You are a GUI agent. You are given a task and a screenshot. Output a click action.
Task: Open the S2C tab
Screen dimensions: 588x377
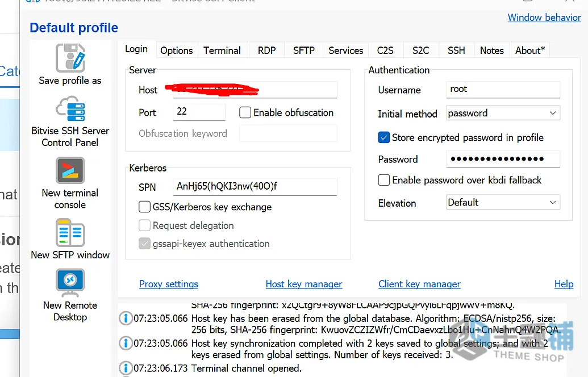(x=421, y=51)
